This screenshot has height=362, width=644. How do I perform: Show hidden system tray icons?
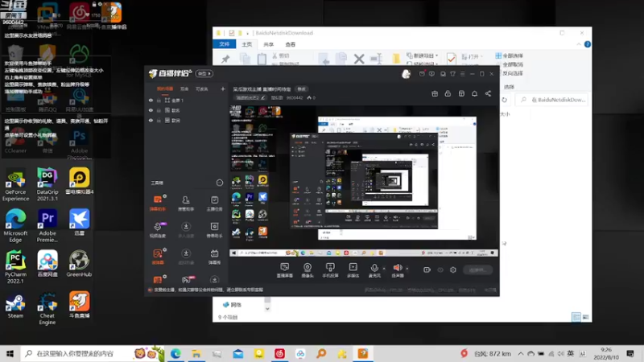521,353
